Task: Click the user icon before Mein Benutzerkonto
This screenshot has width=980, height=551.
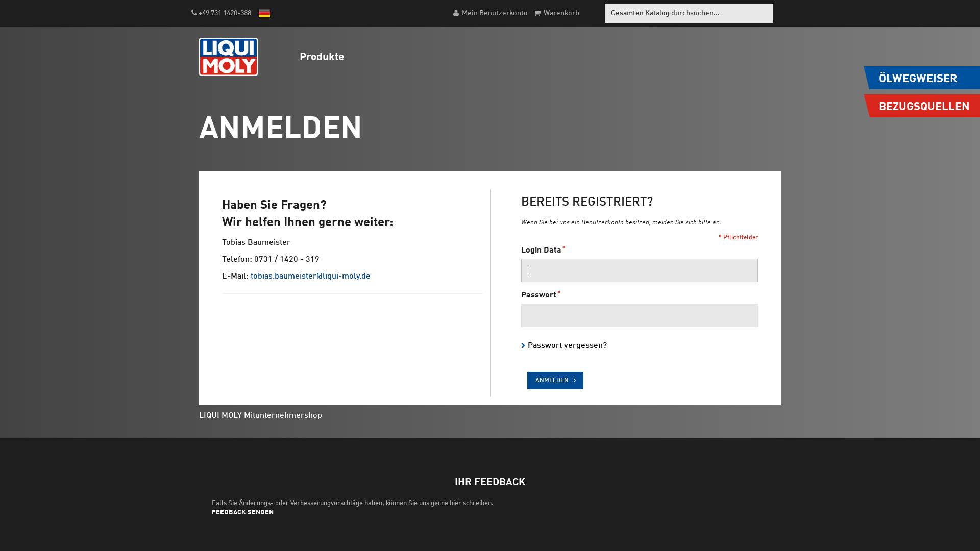Action: 456,13
